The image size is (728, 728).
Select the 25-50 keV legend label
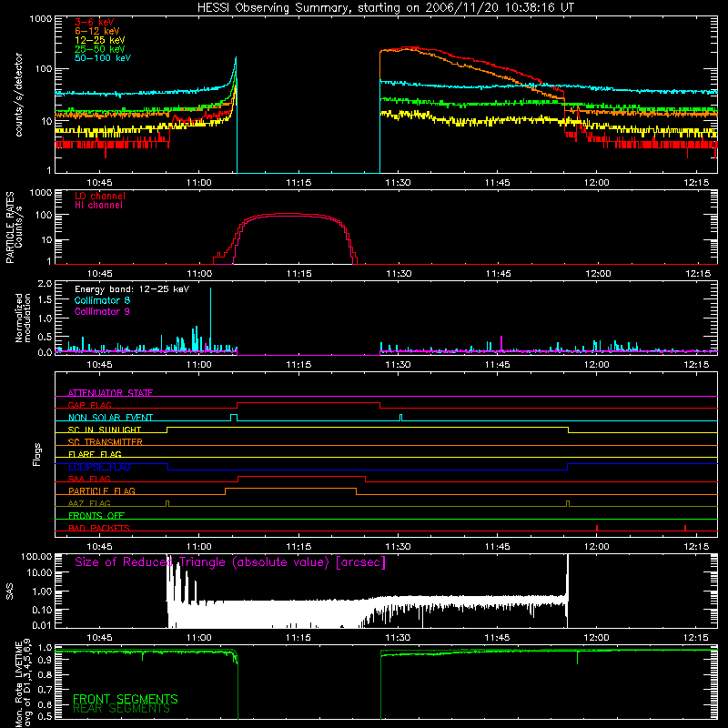tap(100, 49)
